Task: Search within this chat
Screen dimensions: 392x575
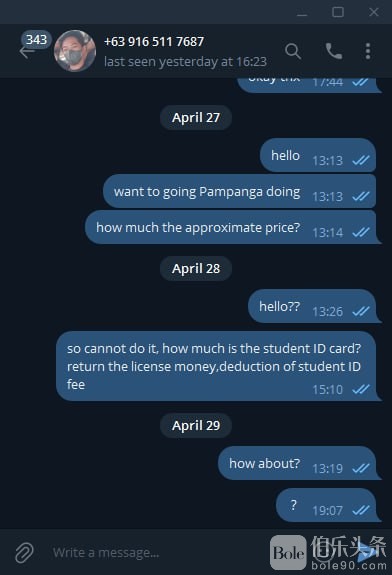Action: pyautogui.click(x=293, y=51)
